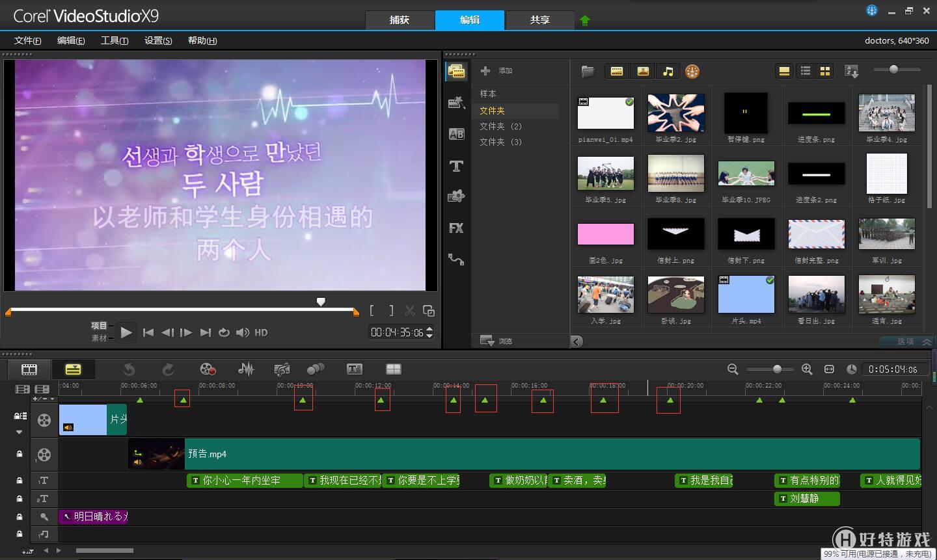The height and width of the screenshot is (560, 937).
Task: Select 项目 (Project) playback mode
Action: point(99,326)
